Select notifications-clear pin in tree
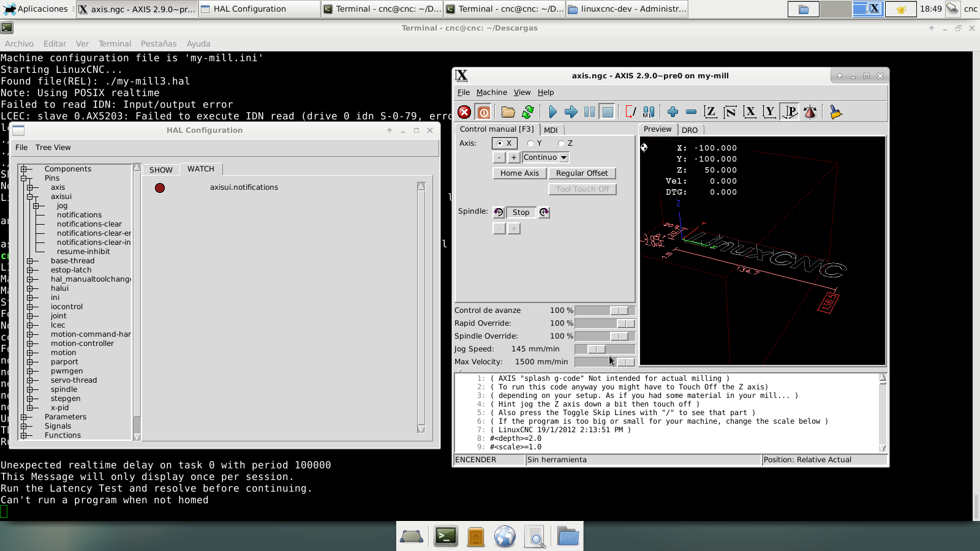 tap(89, 224)
